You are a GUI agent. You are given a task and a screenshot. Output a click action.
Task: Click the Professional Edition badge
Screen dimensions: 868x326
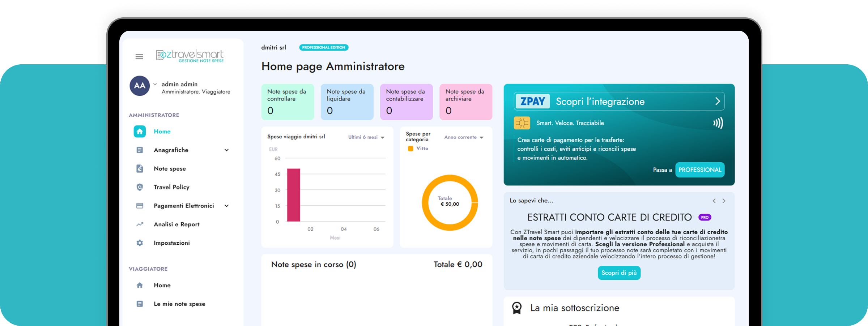click(x=324, y=47)
